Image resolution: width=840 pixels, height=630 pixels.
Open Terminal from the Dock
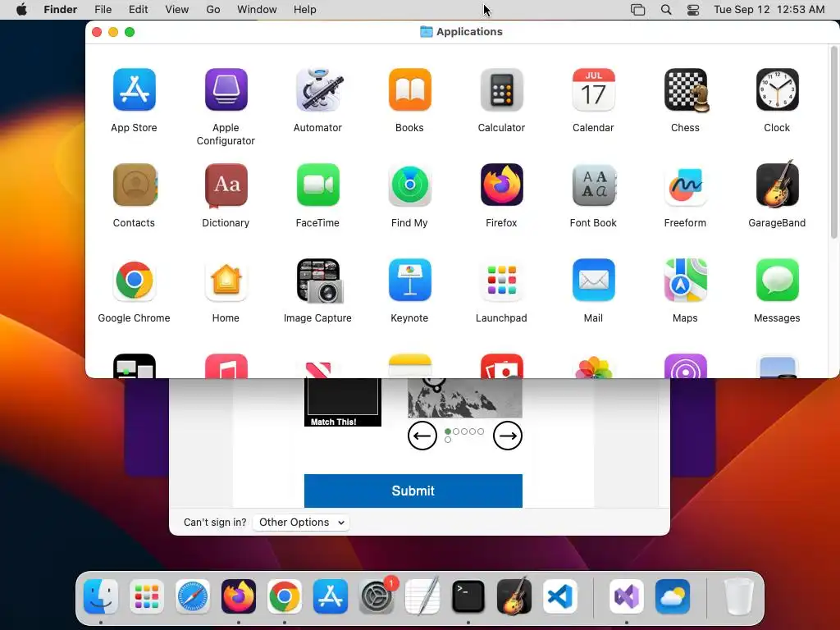pyautogui.click(x=468, y=596)
